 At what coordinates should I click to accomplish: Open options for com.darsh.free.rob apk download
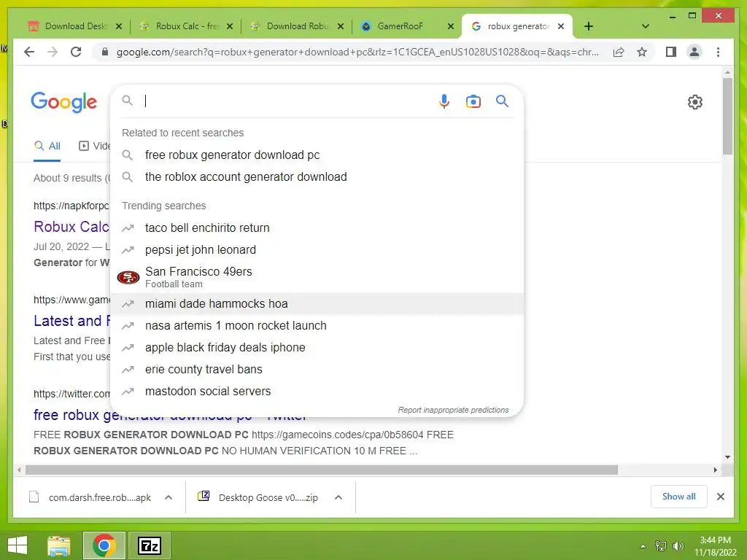click(169, 497)
